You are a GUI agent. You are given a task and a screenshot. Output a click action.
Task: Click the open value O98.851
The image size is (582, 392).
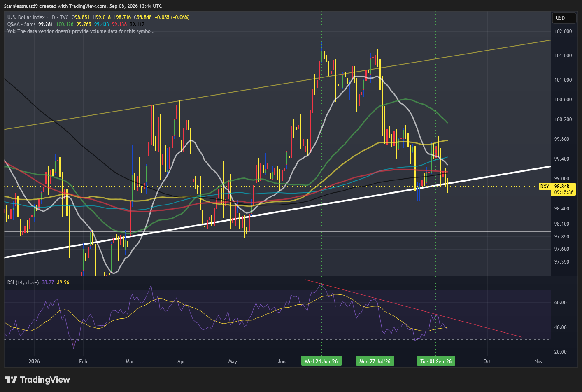click(x=81, y=17)
